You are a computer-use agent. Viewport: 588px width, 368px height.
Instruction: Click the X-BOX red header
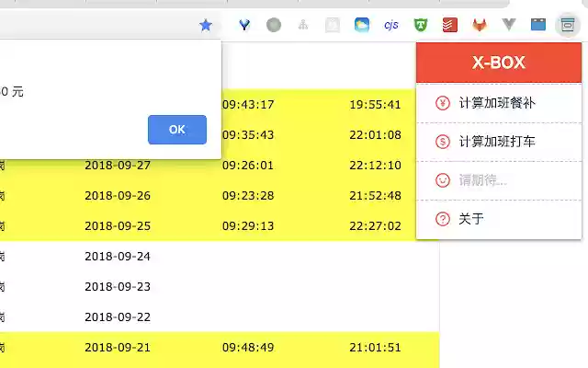498,63
